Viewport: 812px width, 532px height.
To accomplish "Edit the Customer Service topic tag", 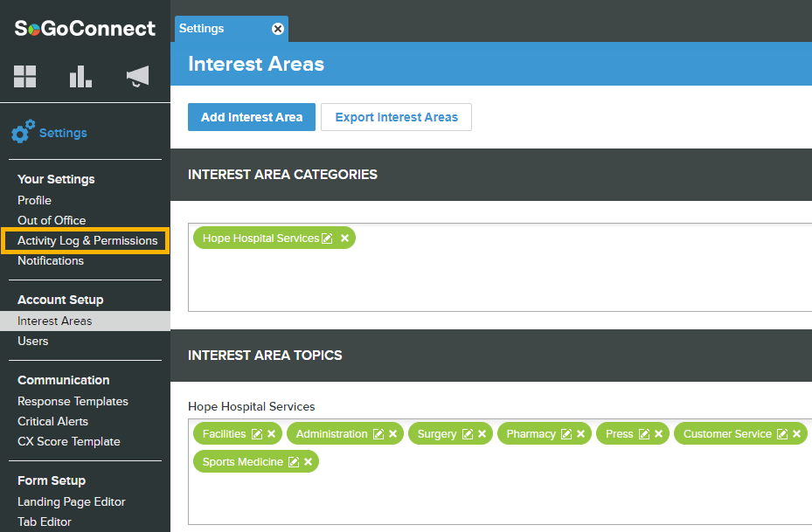I will click(782, 434).
